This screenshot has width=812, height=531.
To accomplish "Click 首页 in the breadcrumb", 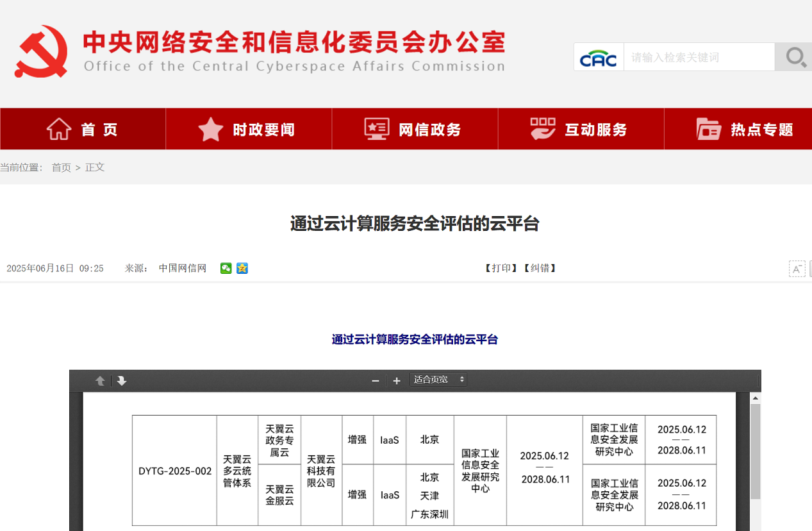I will pos(62,167).
